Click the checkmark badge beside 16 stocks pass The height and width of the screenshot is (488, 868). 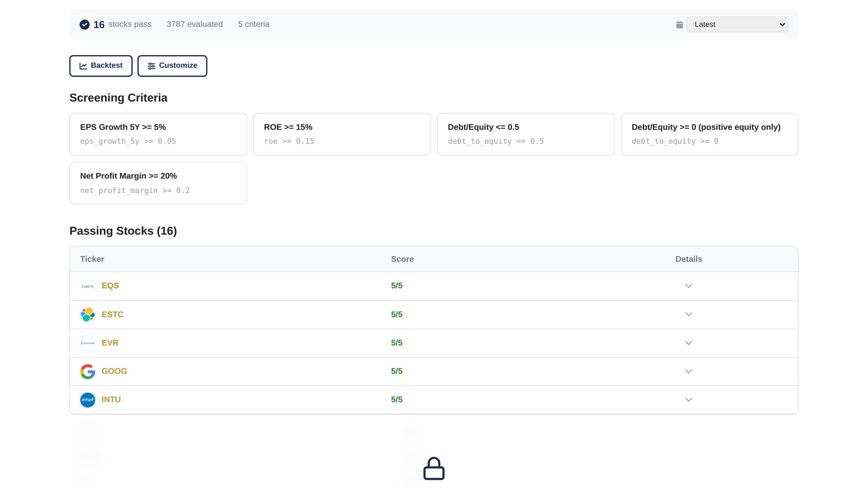point(84,24)
